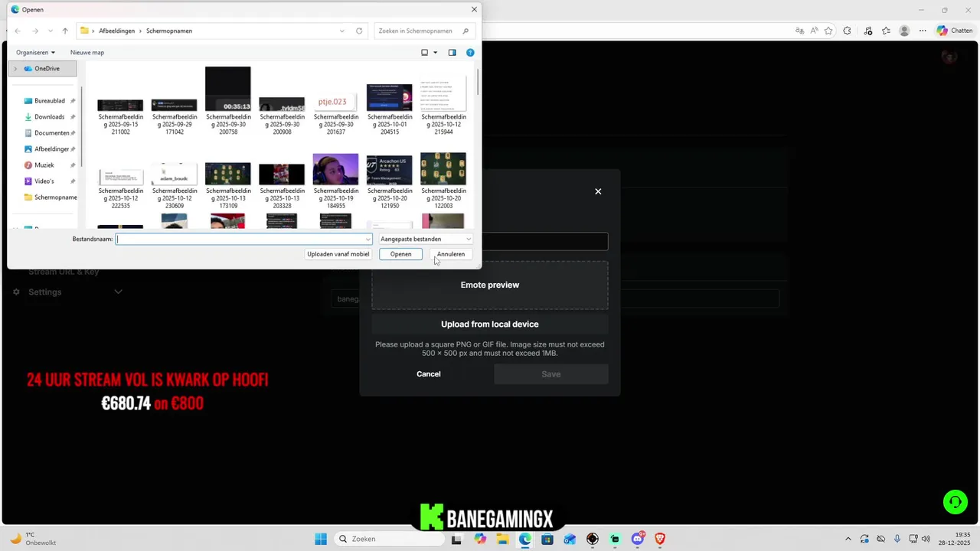Click the green support chat bubble icon
This screenshot has width=980, height=551.
pyautogui.click(x=955, y=502)
